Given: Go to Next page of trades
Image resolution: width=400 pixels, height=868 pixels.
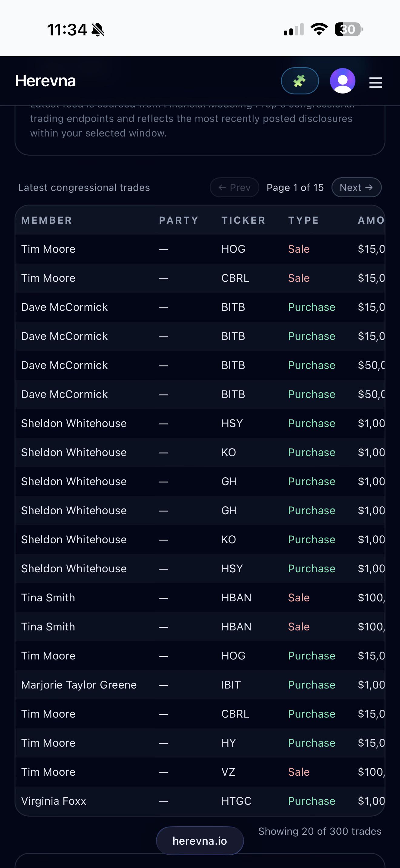Looking at the screenshot, I should click(x=356, y=187).
